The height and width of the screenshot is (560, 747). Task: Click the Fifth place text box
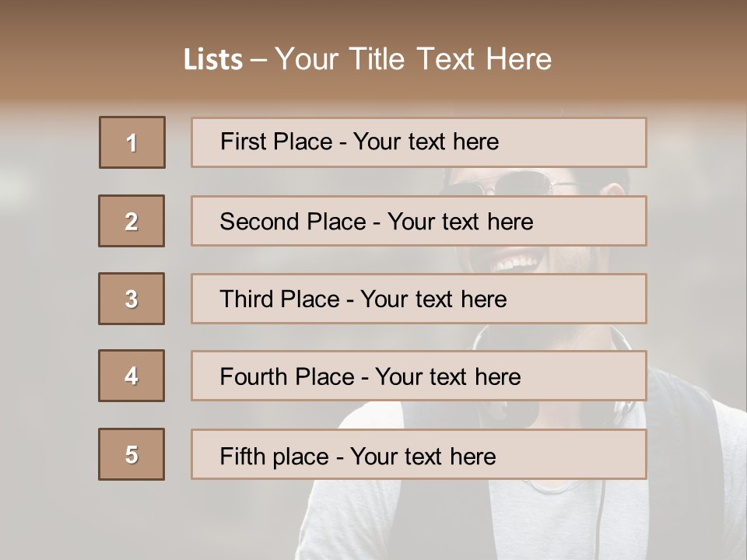click(419, 454)
